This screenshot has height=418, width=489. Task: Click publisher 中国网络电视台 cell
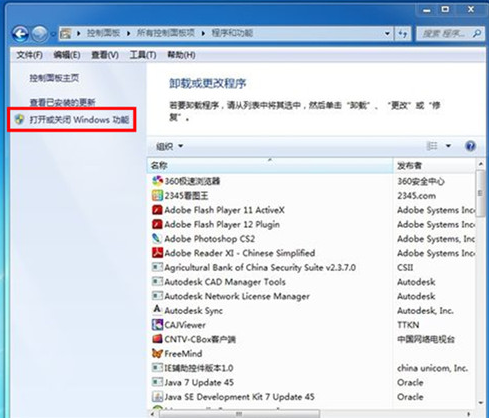coord(426,339)
